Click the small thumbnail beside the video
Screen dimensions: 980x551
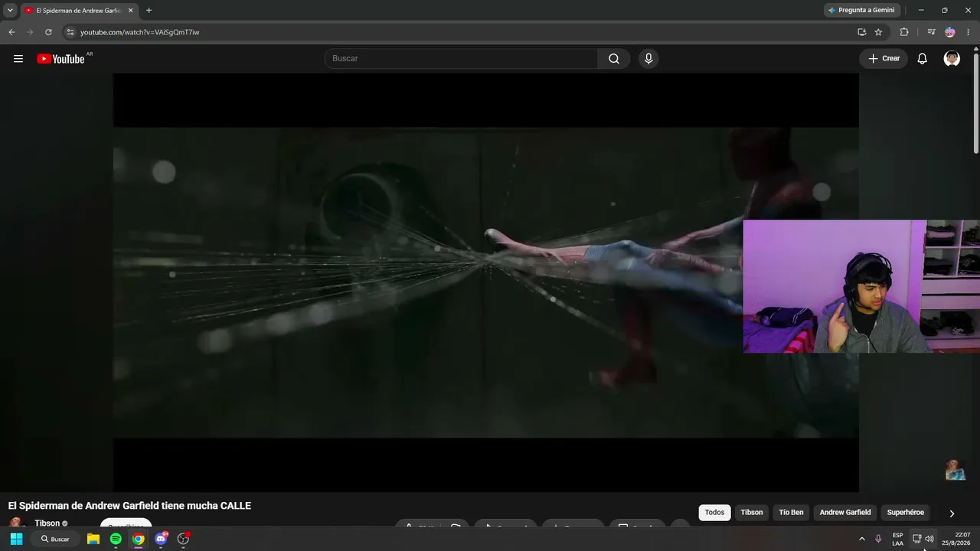pos(955,470)
